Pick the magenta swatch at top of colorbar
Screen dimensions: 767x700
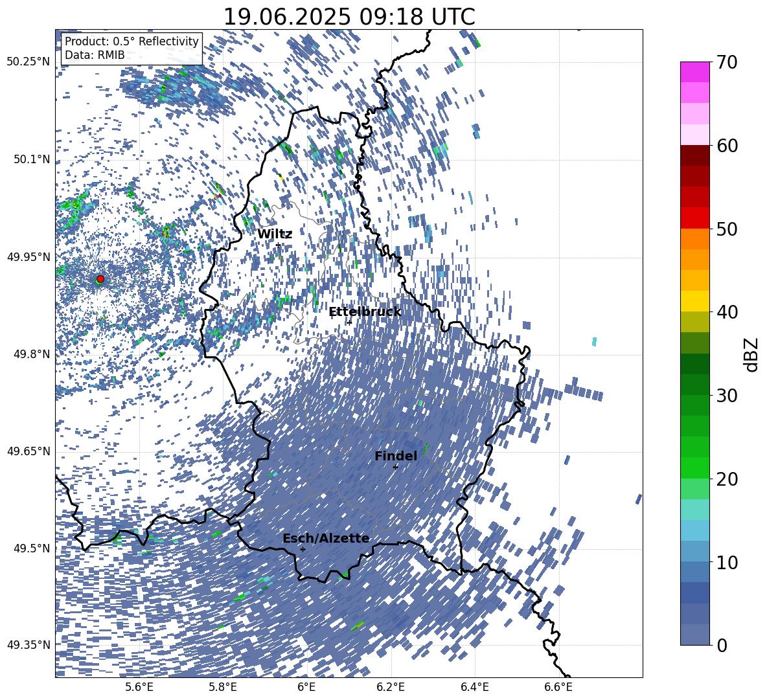pyautogui.click(x=695, y=72)
